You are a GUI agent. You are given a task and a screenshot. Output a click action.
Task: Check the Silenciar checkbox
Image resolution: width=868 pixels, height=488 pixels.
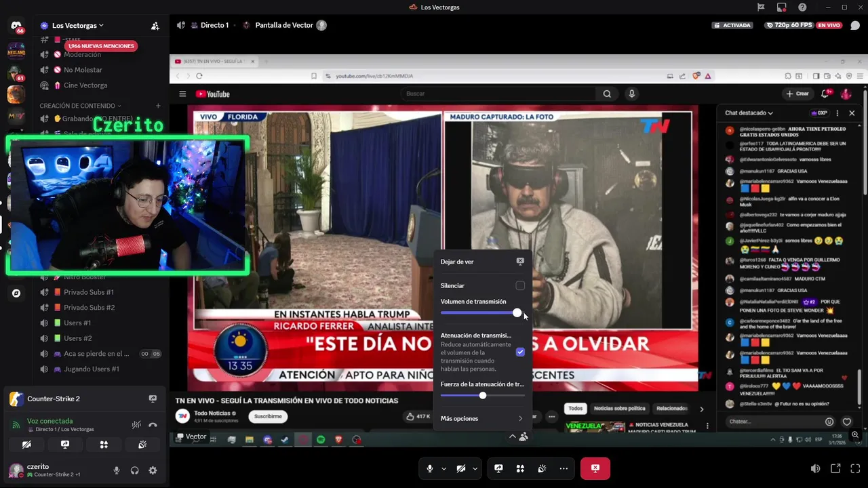pyautogui.click(x=520, y=286)
